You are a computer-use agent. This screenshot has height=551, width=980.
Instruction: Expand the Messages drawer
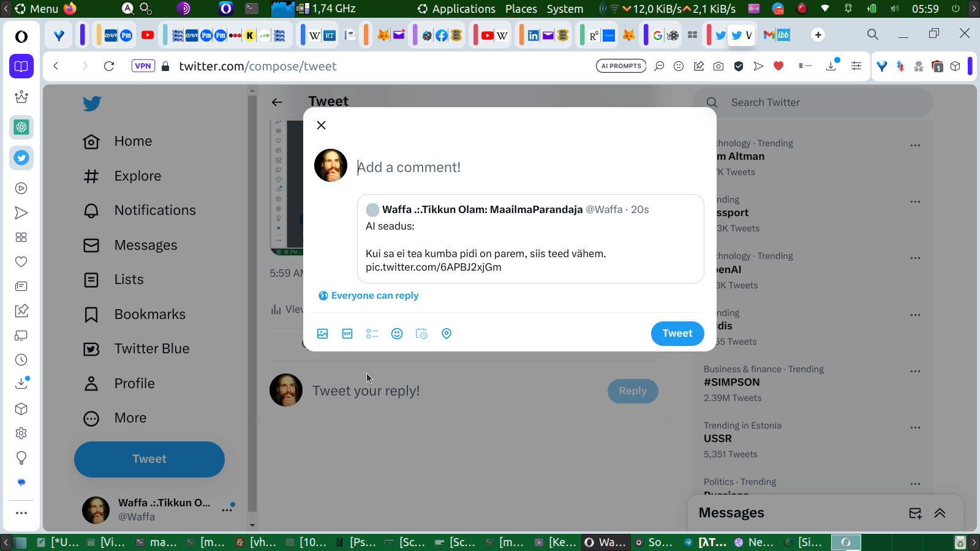point(940,514)
